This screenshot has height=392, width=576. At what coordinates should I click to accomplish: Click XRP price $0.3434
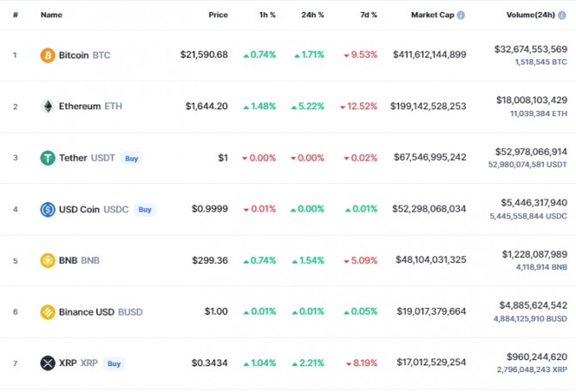[210, 363]
